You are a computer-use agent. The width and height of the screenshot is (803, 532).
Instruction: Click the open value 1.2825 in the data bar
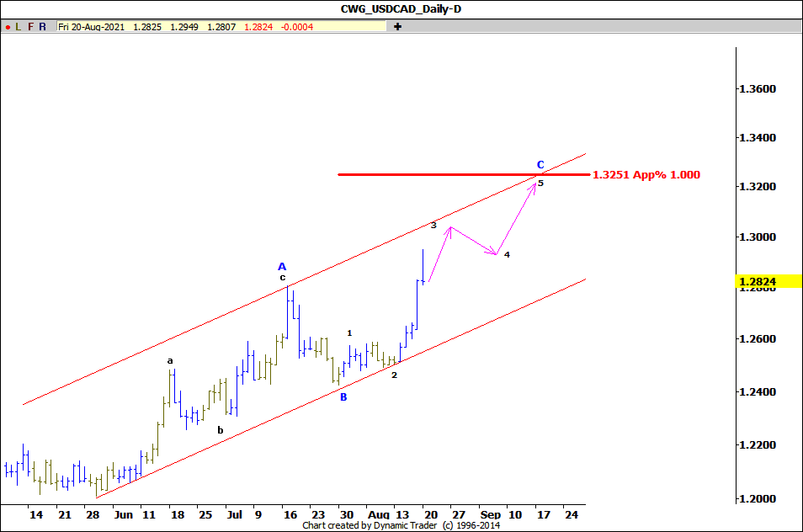tap(147, 27)
